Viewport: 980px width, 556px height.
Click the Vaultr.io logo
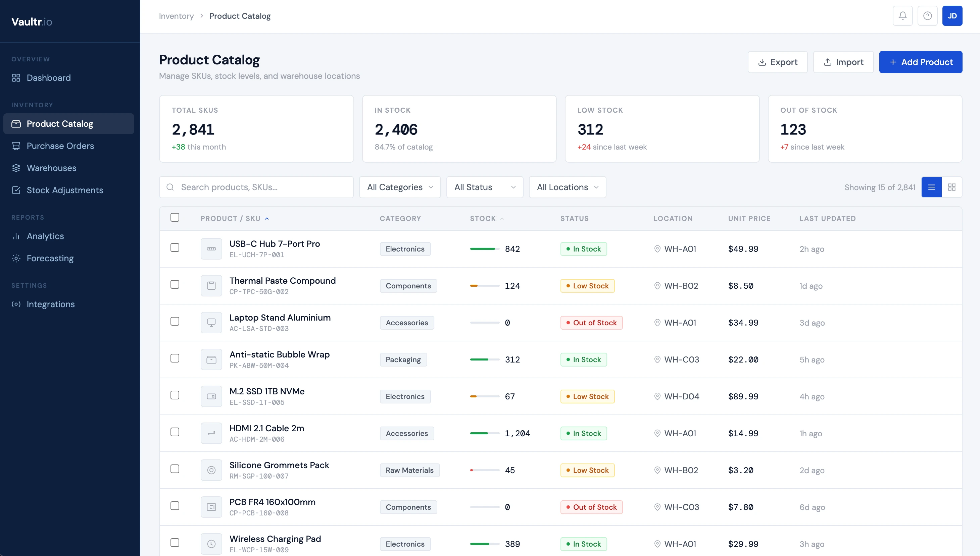point(32,22)
